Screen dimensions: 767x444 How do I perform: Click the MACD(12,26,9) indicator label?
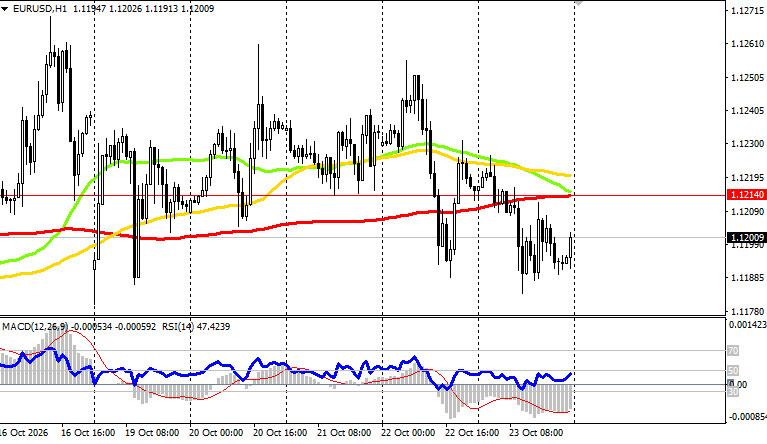point(35,326)
